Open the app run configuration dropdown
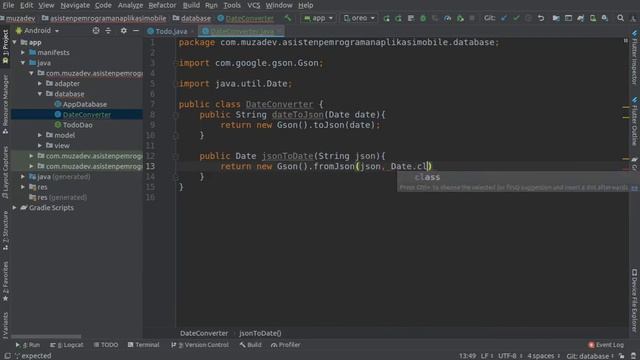The image size is (640, 360). point(318,18)
